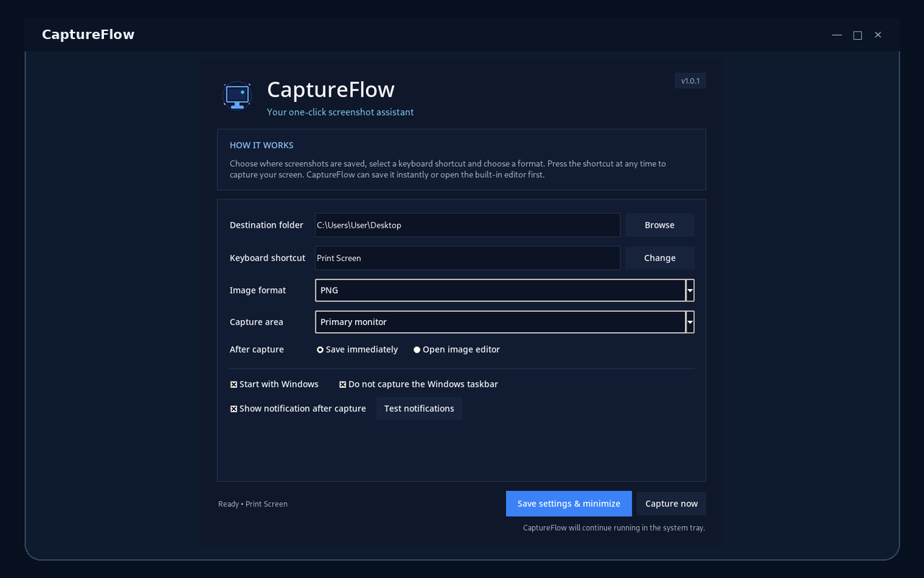Choose the Open image editor option
924x578 pixels.
(x=456, y=350)
